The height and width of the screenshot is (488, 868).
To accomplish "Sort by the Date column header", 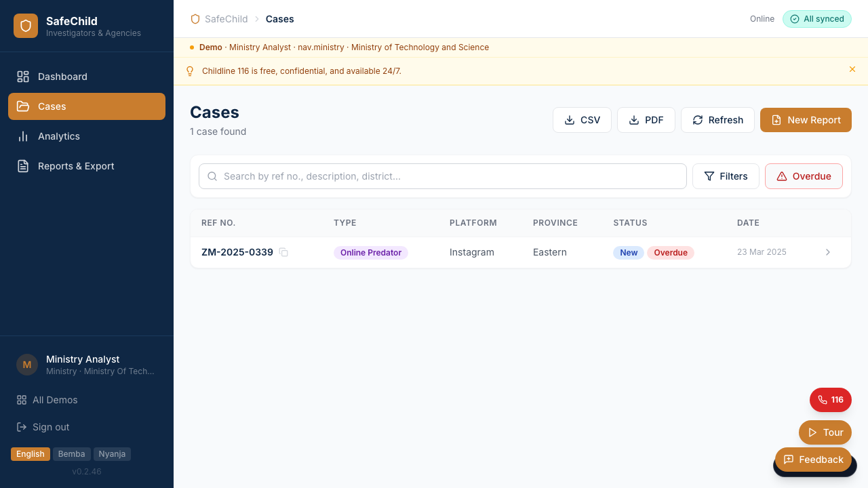I will (x=748, y=223).
